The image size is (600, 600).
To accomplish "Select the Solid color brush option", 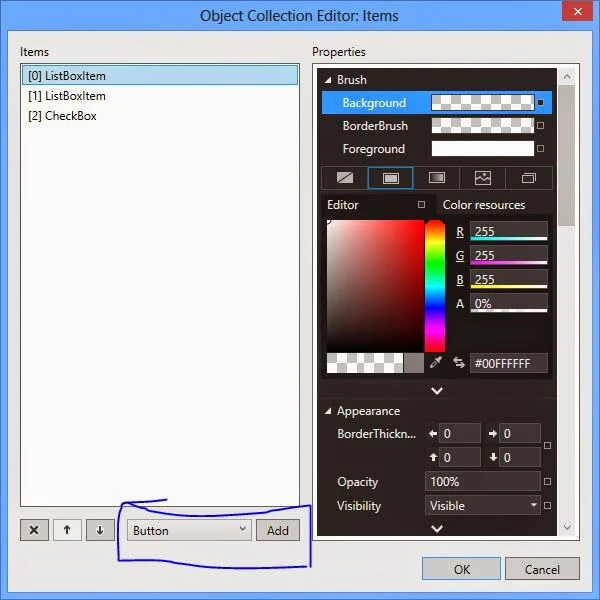I will 391,178.
